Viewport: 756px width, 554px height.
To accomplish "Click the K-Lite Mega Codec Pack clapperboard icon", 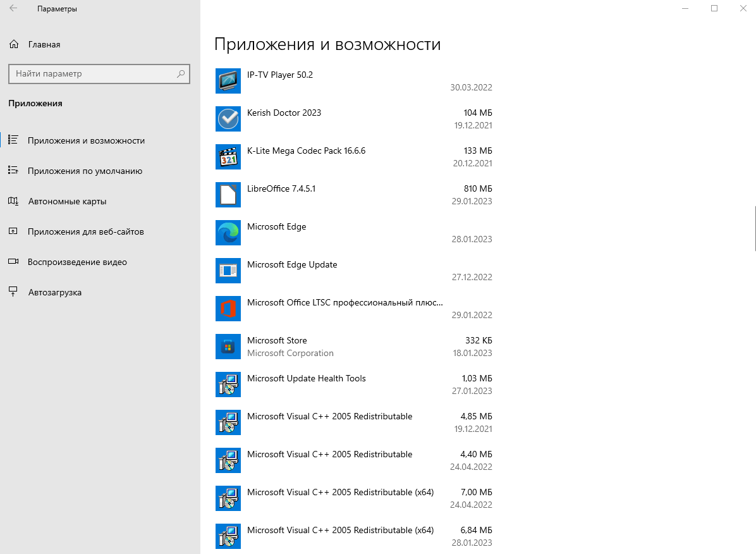I will click(228, 157).
